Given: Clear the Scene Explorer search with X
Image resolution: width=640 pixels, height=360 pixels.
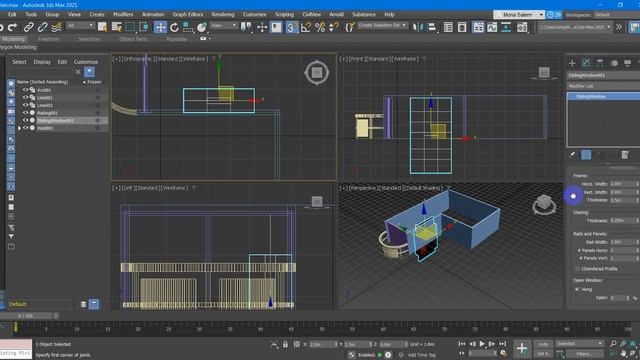Looking at the screenshot, I should 78,72.
